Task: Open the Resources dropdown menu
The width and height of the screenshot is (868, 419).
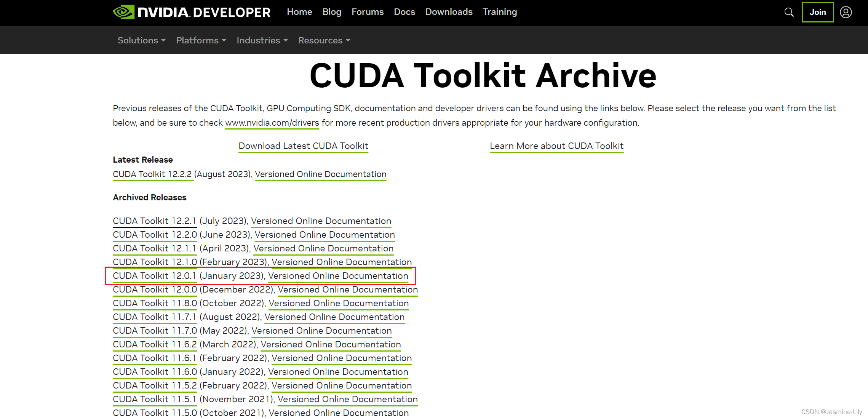Action: click(324, 40)
